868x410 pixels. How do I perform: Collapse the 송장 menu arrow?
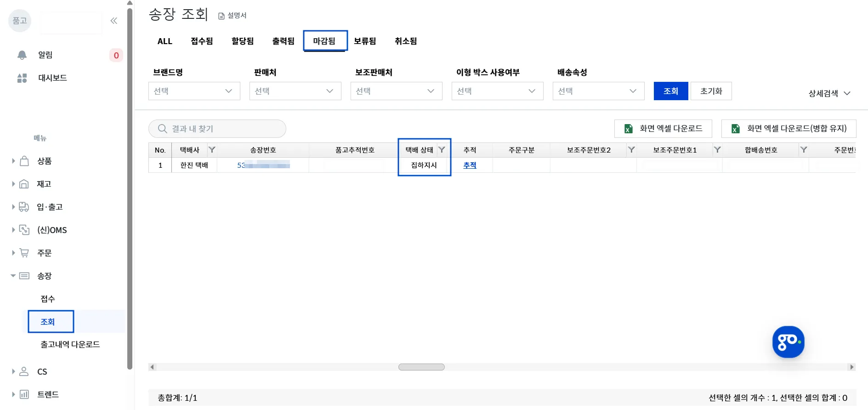pos(13,276)
